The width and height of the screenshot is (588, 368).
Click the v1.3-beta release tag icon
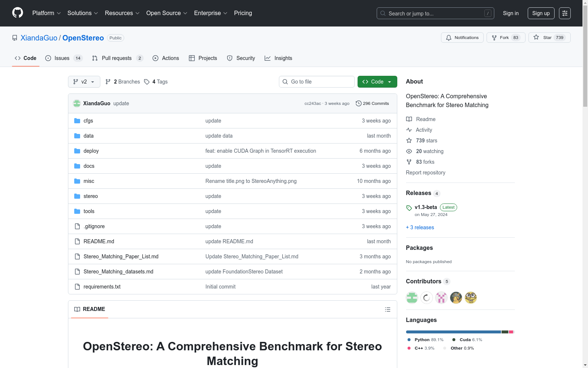(x=409, y=208)
